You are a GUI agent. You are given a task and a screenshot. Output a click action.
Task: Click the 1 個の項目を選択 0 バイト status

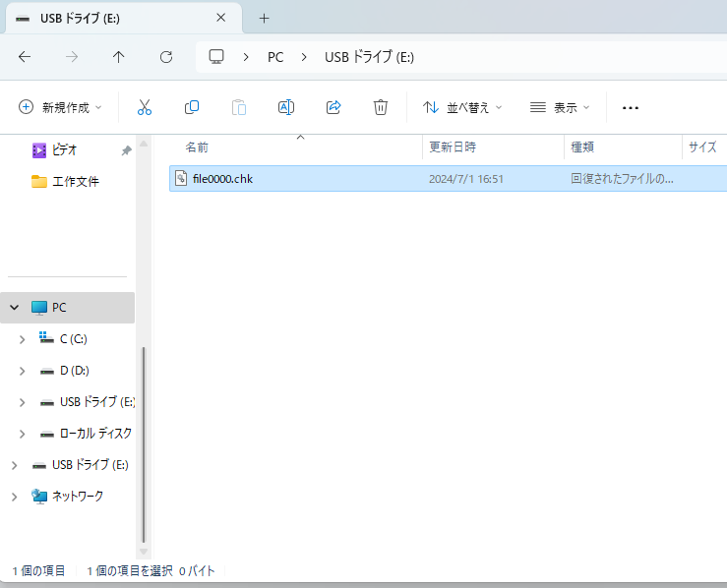click(x=151, y=571)
